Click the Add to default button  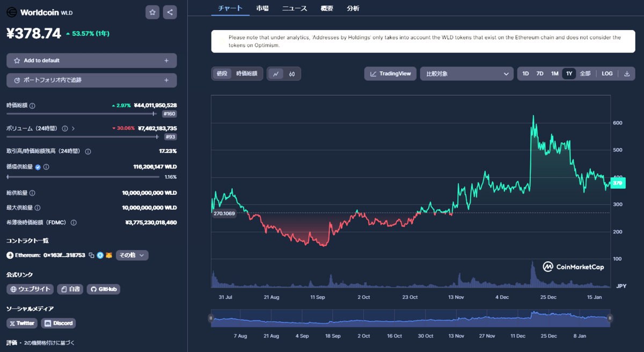(91, 61)
